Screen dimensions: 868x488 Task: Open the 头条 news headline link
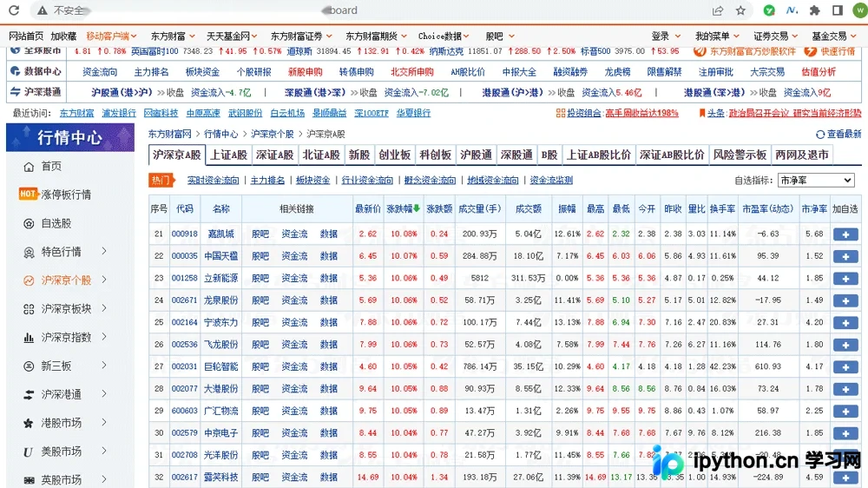click(x=795, y=113)
